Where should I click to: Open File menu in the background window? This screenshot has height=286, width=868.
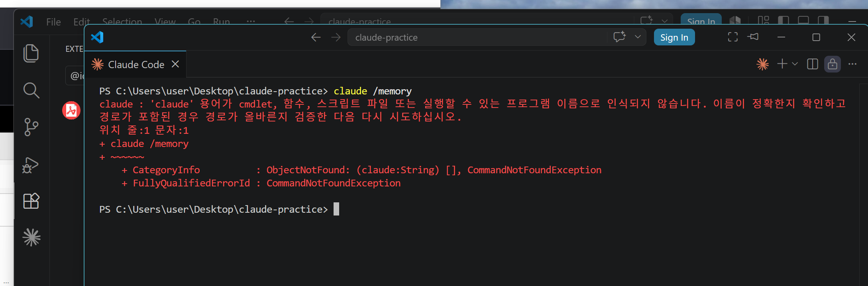click(53, 22)
